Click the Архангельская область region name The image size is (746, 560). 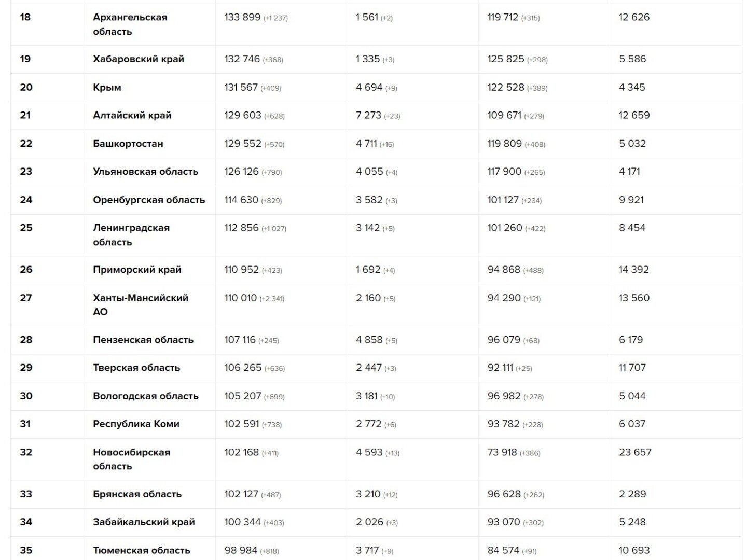point(130,24)
